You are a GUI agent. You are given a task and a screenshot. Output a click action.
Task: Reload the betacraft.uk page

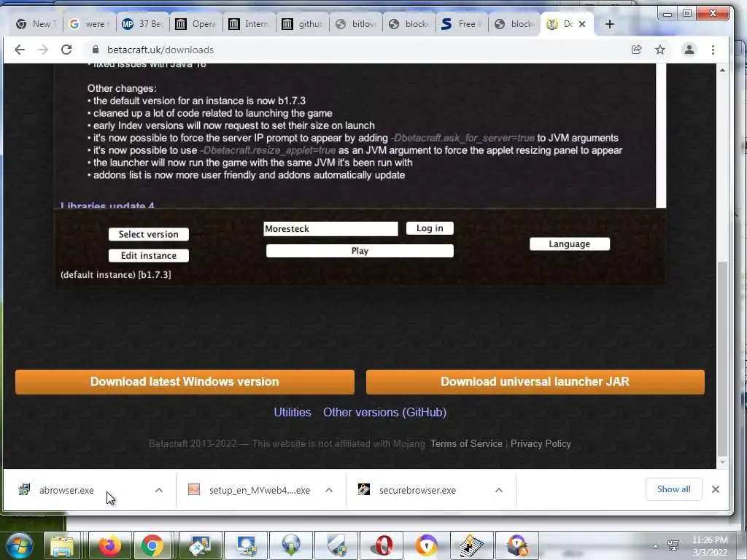(66, 50)
